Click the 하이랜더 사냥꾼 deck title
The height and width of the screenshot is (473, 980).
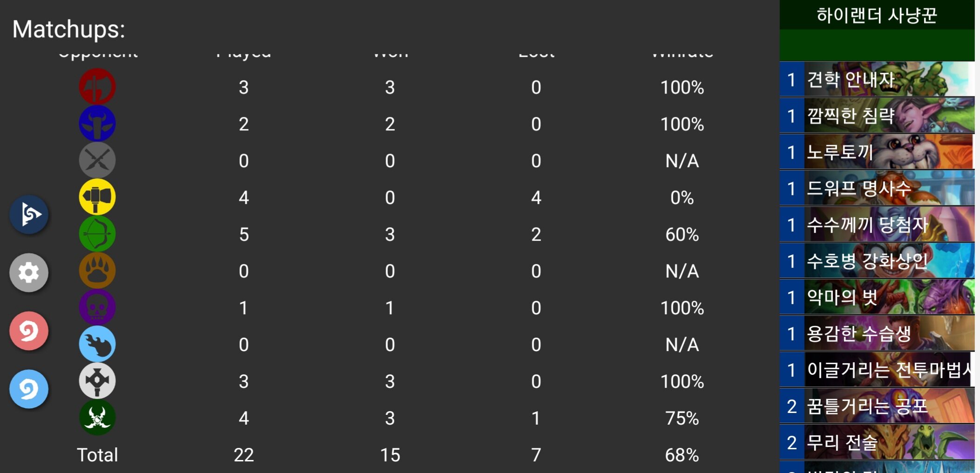pos(877,15)
